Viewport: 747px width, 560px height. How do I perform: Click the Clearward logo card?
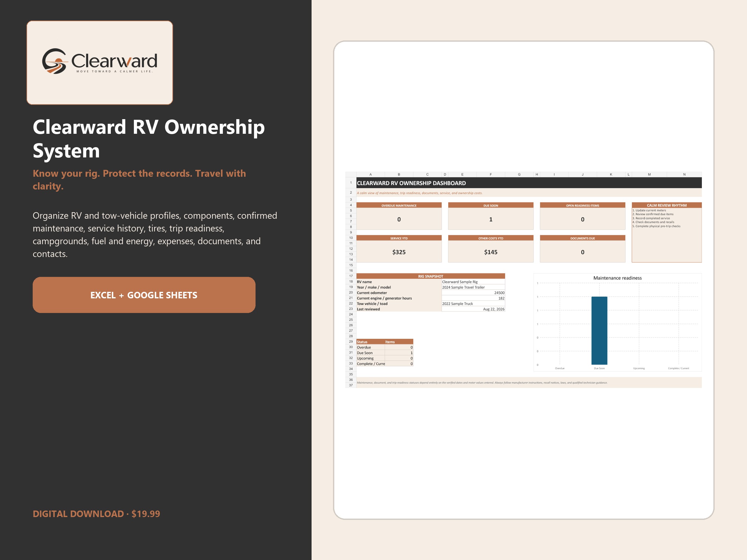100,63
